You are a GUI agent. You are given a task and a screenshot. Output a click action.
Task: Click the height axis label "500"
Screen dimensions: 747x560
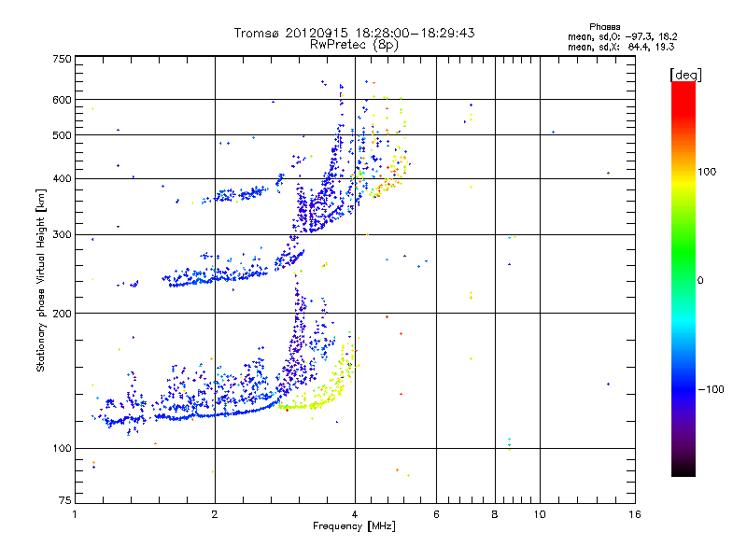[x=63, y=135]
